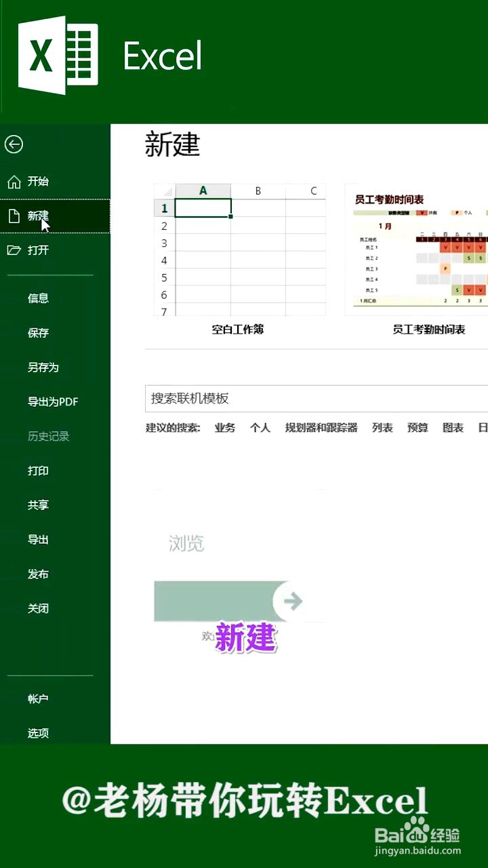This screenshot has width=488, height=868.
Task: Click the open folder icon beside 打开
Action: click(14, 250)
